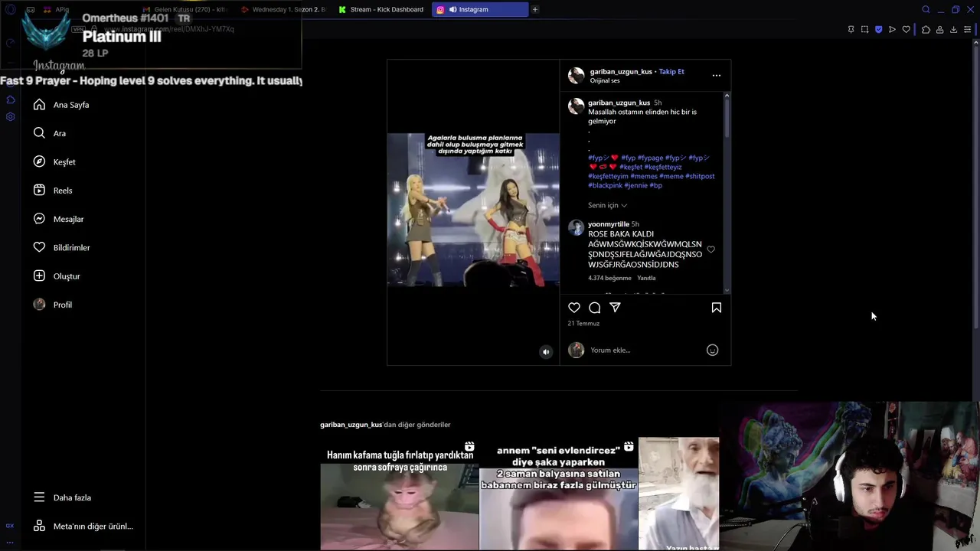Viewport: 980px width, 551px height.
Task: Click Yanıtla under yoonmyrtille's comment
Action: tap(646, 278)
